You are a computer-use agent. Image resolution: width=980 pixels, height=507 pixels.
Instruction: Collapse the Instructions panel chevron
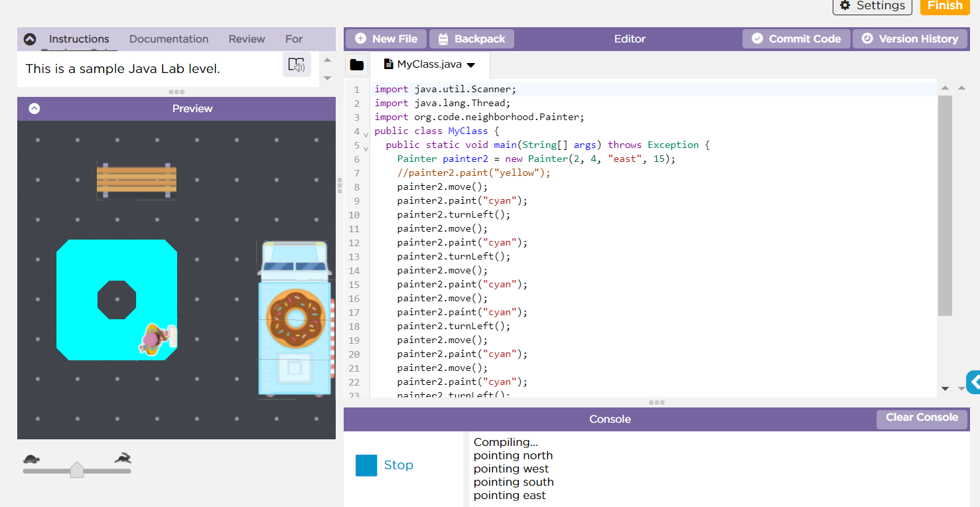30,39
